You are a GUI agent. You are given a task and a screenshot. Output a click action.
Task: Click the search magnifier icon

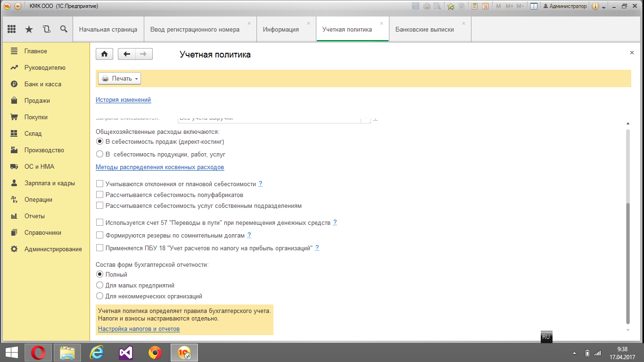64,29
